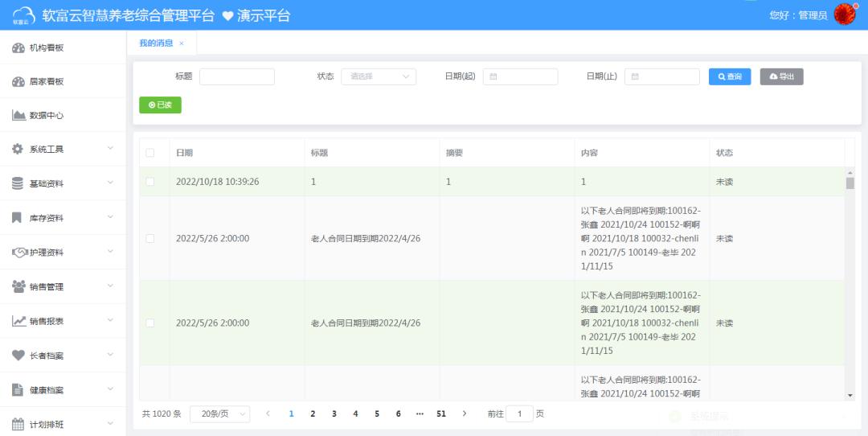Expand the 系统工具 menu chevron
Image resolution: width=868 pixels, height=436 pixels.
pos(110,148)
